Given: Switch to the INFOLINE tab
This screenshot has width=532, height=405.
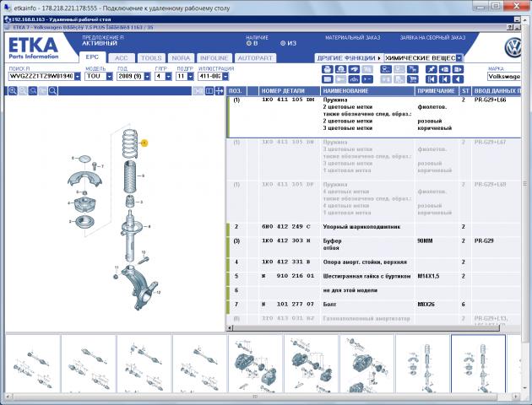Looking at the screenshot, I should (x=214, y=58).
